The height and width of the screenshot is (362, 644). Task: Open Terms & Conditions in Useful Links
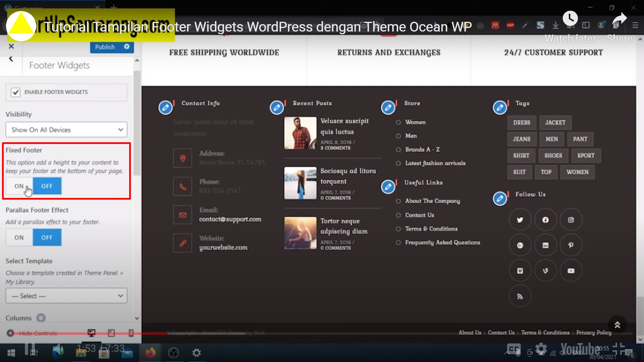[x=431, y=229]
